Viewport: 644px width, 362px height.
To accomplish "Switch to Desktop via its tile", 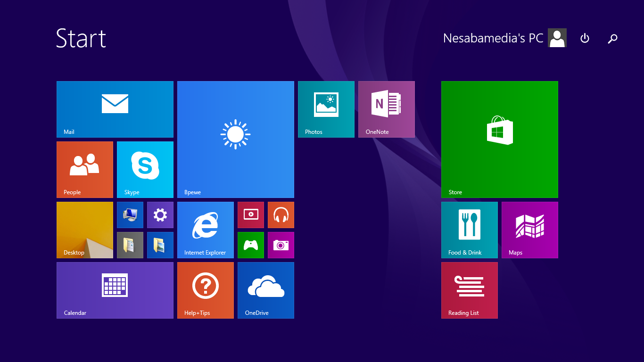I will 85,230.
